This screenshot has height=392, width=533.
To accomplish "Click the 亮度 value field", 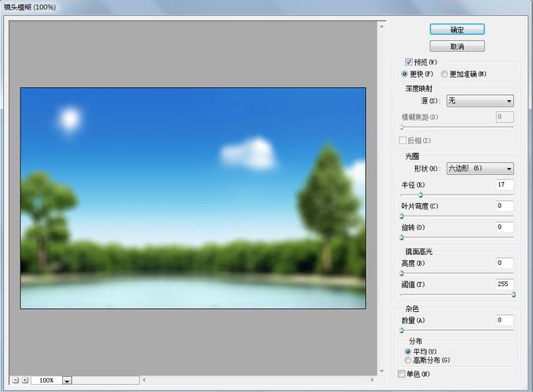I will coord(505,263).
